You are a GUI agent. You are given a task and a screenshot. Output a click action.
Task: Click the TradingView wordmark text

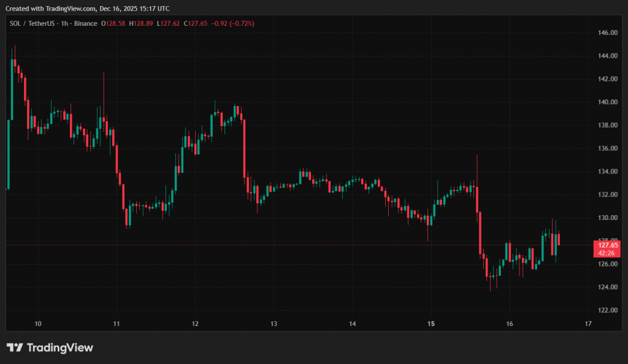pos(59,348)
